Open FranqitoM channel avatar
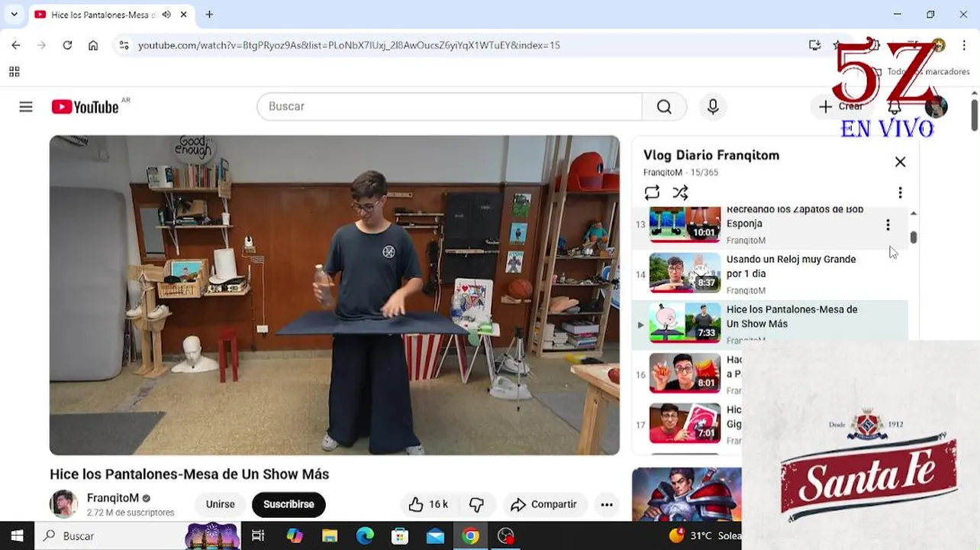980x550 pixels. click(x=63, y=504)
